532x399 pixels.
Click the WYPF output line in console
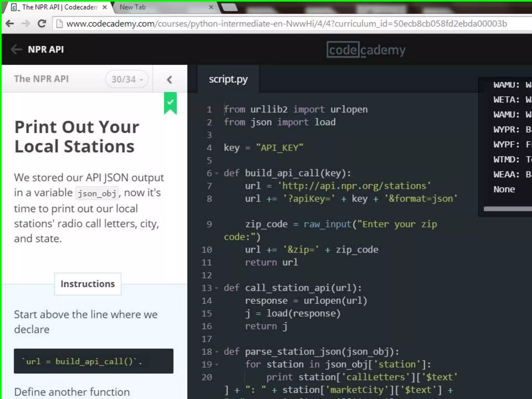point(513,144)
